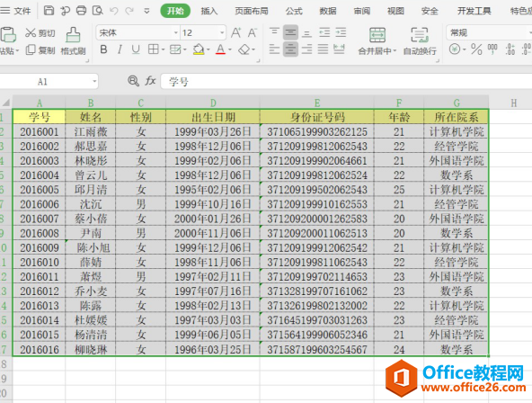The width and height of the screenshot is (532, 403).
Task: Toggle vertical middle alignment
Action: point(290,32)
